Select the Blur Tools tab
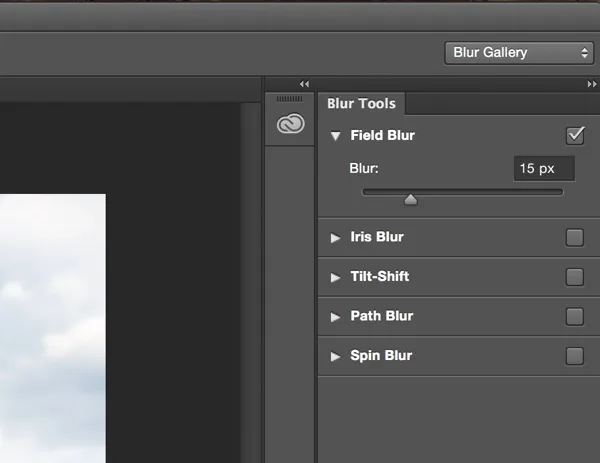Screen dimensions: 600x463 point(361,104)
